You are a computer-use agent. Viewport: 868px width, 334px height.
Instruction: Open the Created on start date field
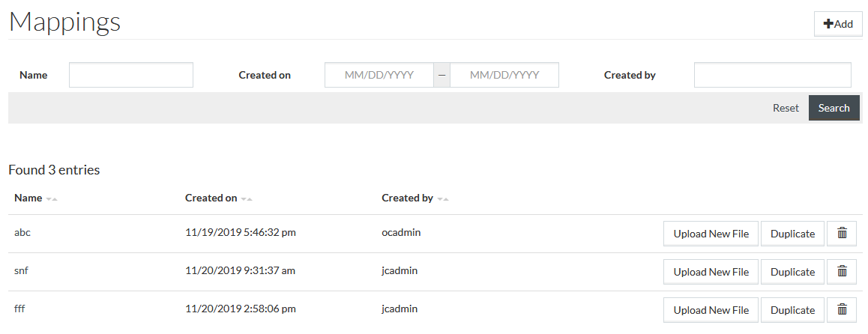tap(379, 75)
